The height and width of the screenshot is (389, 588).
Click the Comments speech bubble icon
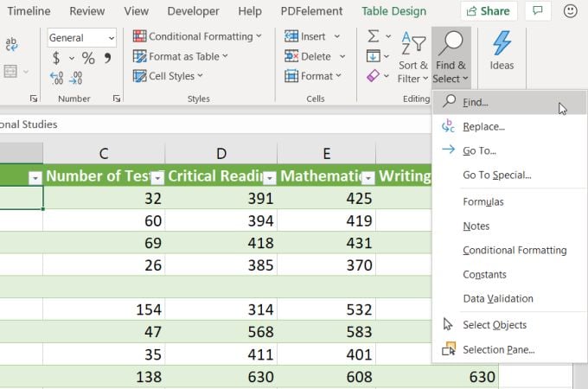(538, 11)
